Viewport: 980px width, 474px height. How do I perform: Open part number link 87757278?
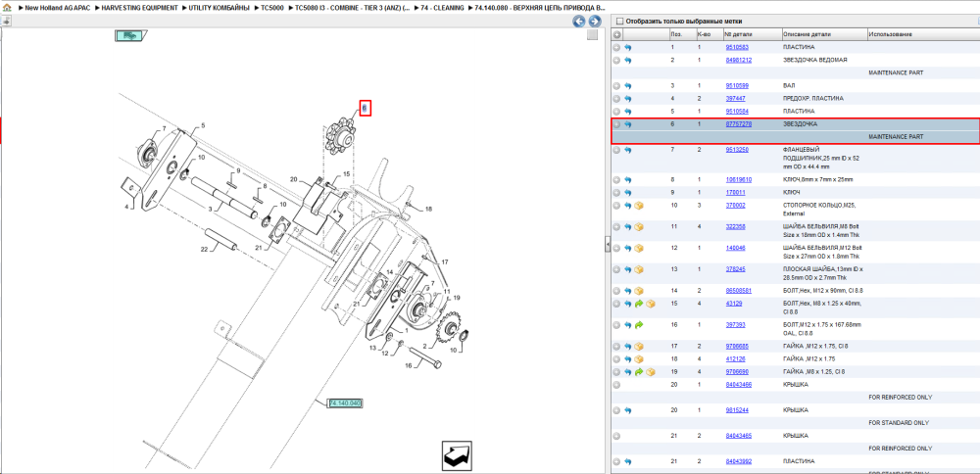point(739,124)
